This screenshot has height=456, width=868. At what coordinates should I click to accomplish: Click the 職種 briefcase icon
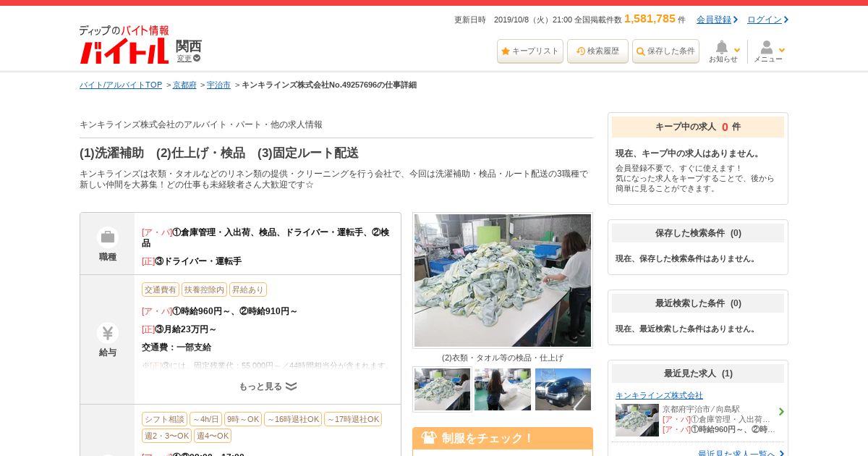pos(108,237)
